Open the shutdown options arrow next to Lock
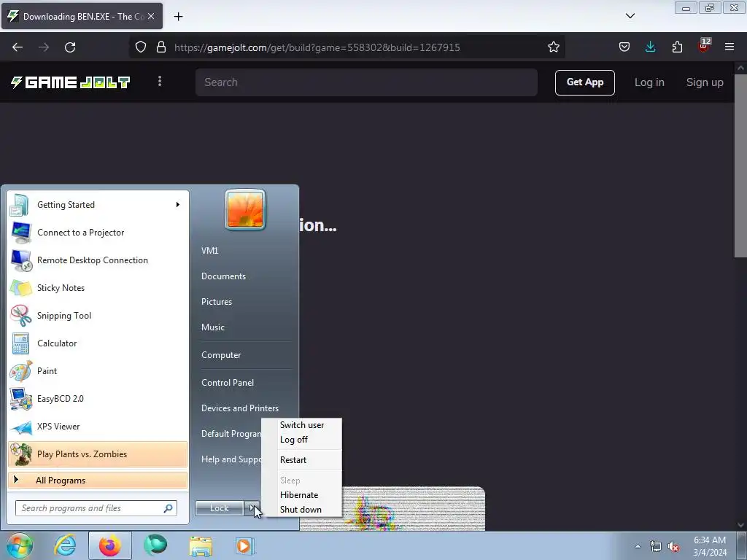 (x=252, y=508)
